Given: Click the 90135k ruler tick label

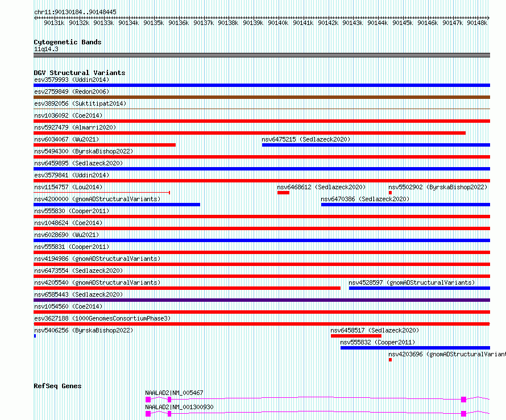Looking at the screenshot, I should 154,23.
